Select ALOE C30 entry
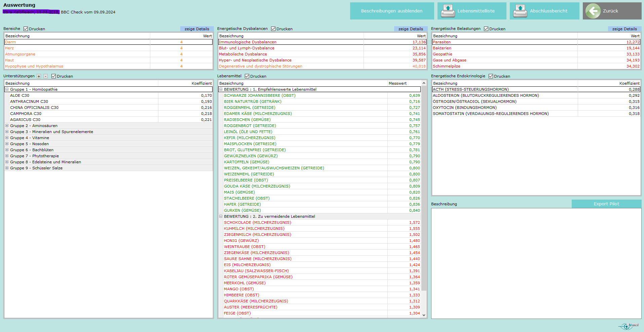The height and width of the screenshot is (332, 644). coord(111,95)
